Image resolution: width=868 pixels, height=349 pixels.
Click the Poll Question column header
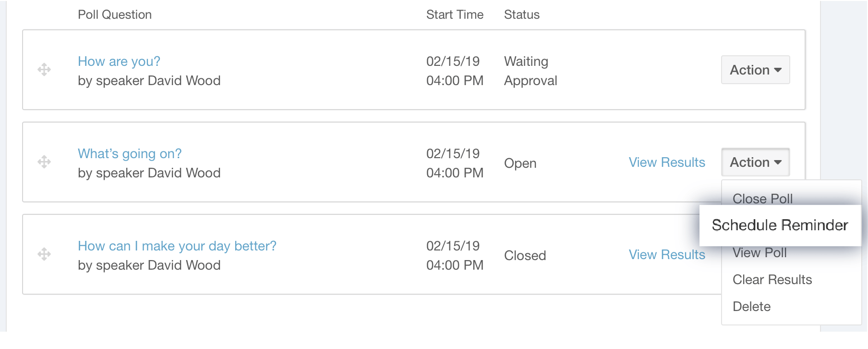[115, 15]
